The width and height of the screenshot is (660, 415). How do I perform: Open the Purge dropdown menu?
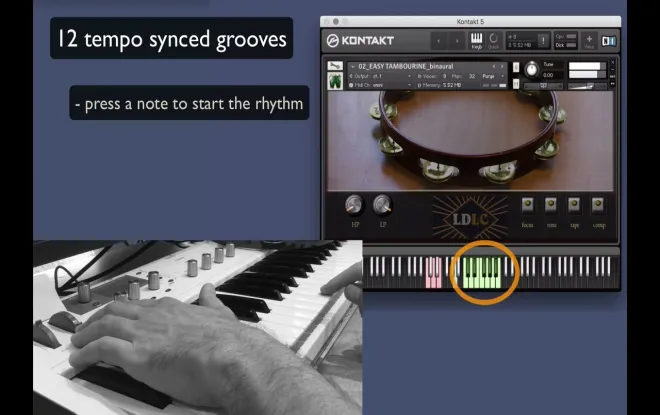[x=493, y=76]
